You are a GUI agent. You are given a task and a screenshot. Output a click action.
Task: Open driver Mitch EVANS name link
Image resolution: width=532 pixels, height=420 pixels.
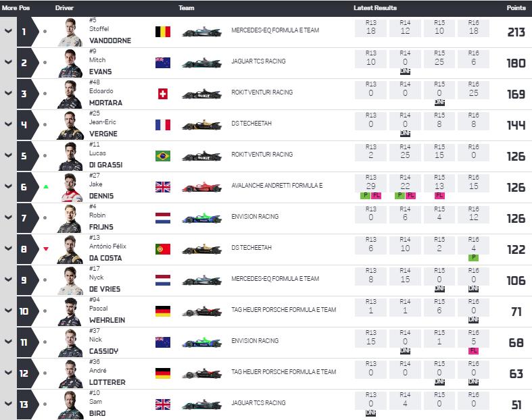(x=101, y=65)
